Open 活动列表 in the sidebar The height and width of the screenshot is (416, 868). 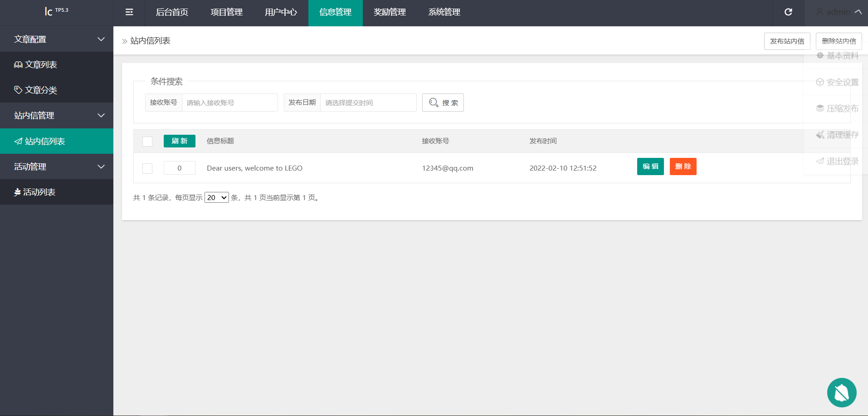coord(39,192)
